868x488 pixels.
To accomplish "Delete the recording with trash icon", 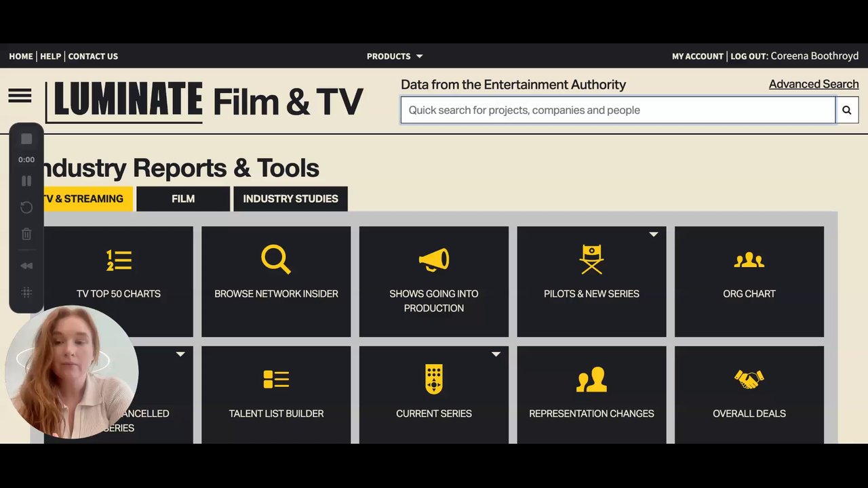I will [26, 234].
